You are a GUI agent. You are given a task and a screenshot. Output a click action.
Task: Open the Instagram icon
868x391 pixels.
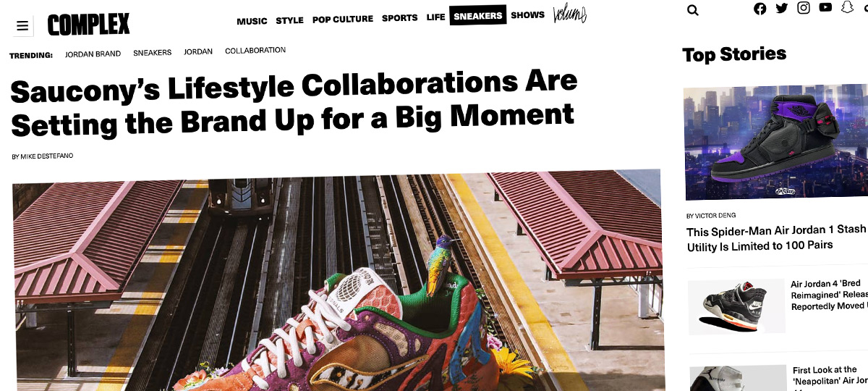[804, 8]
